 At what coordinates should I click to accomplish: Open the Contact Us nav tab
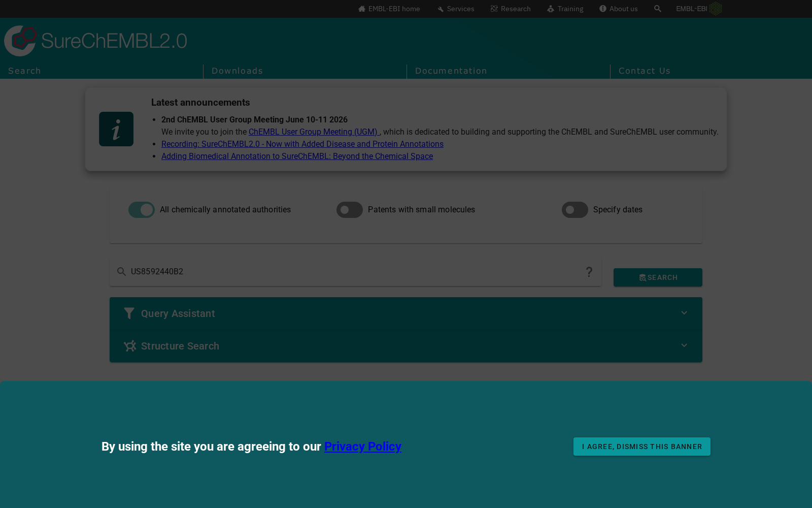click(645, 71)
